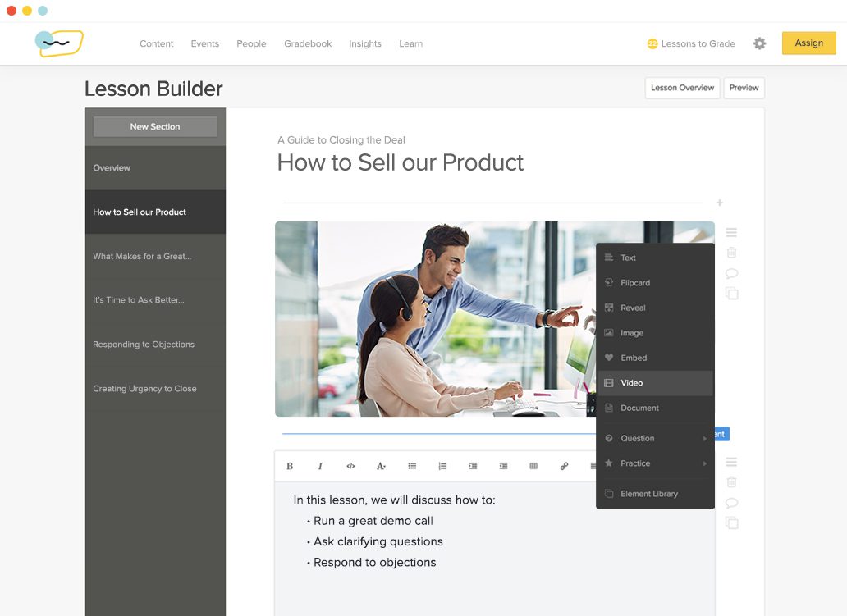Open the Content nav item
The image size is (847, 616).
(x=156, y=43)
